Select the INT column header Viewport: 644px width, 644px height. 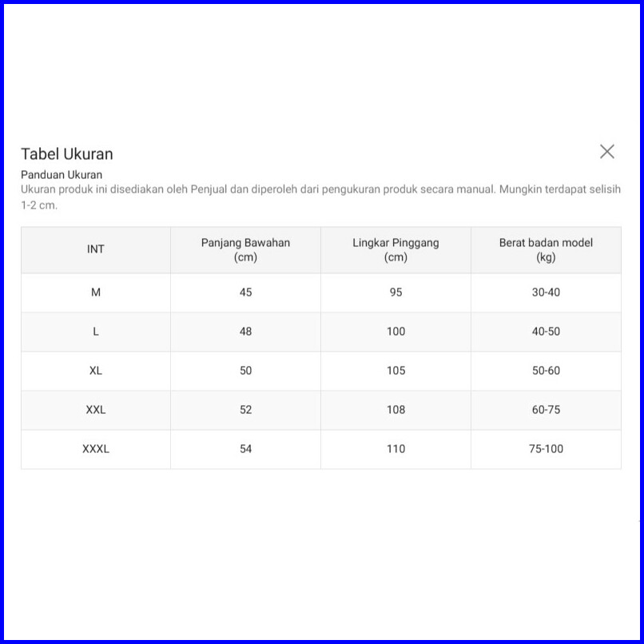click(96, 249)
